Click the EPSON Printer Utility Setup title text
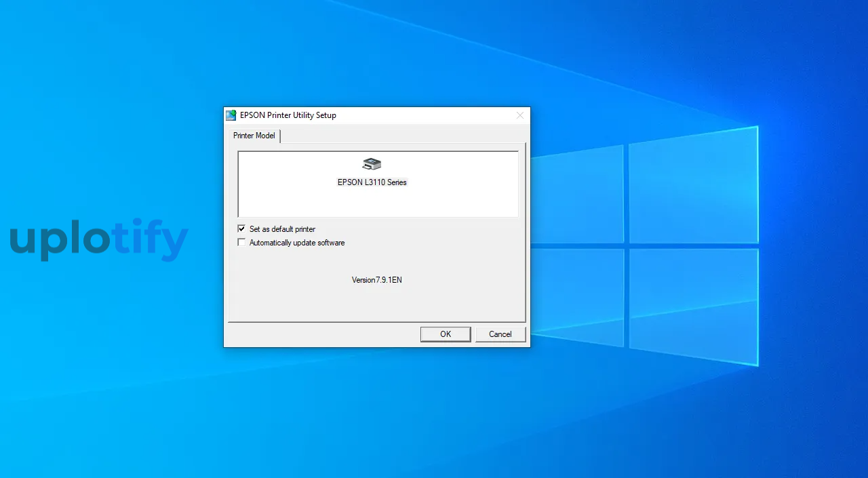The image size is (868, 478). tap(288, 115)
